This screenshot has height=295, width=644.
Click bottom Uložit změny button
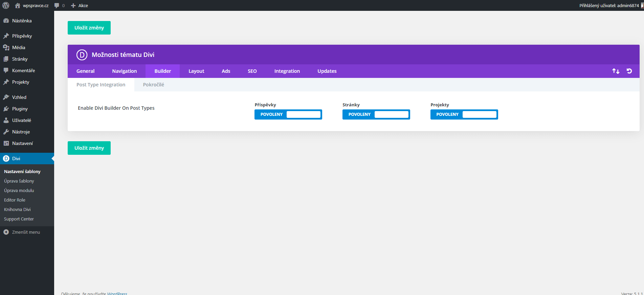89,148
